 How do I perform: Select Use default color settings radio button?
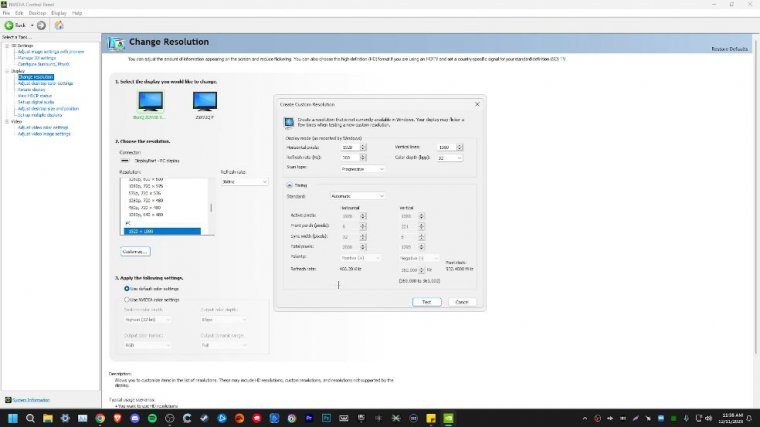pyautogui.click(x=126, y=288)
